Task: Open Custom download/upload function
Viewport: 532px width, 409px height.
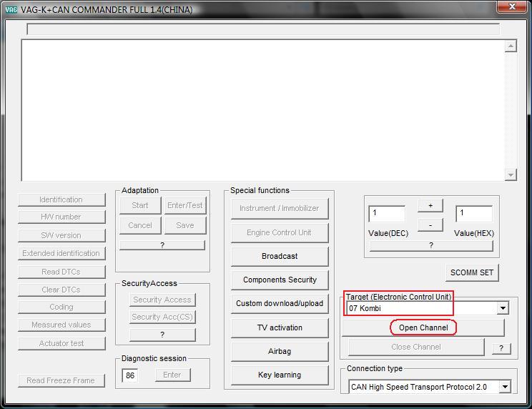Action: [x=280, y=303]
